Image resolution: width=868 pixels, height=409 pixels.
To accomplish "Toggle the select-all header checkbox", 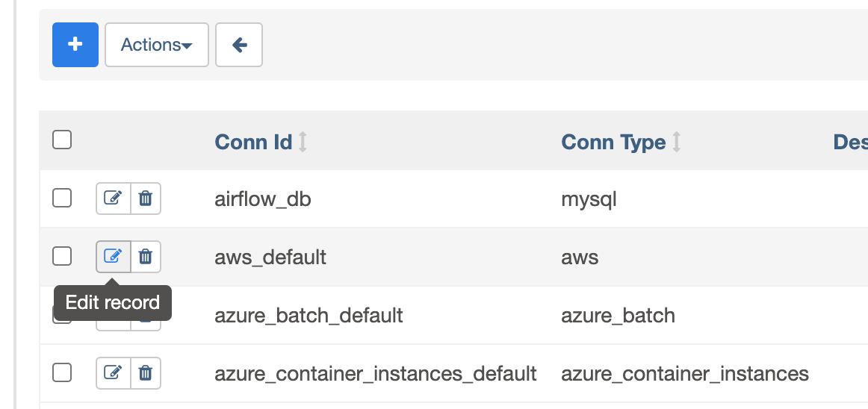I will click(x=62, y=140).
